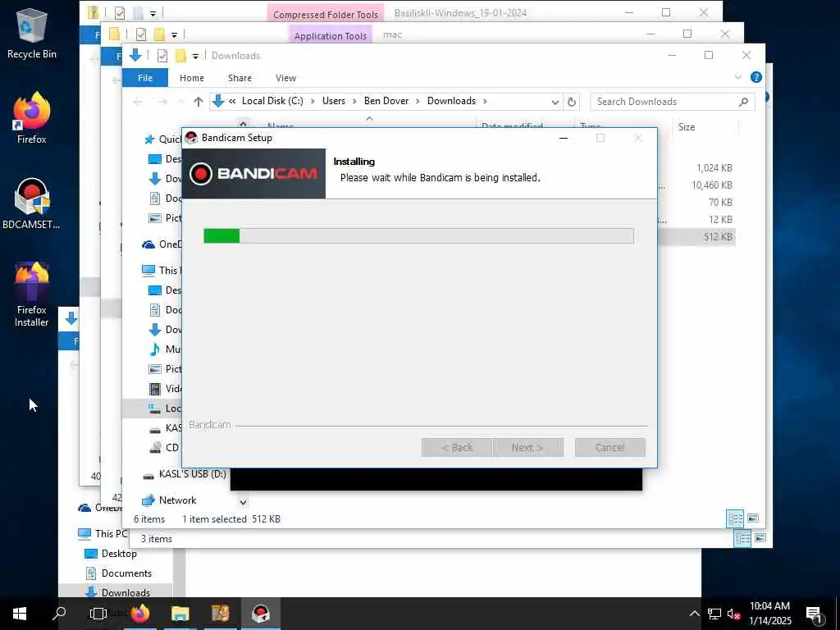Switch Downloads window to large icons view
This screenshot has width=840, height=630.
click(753, 518)
